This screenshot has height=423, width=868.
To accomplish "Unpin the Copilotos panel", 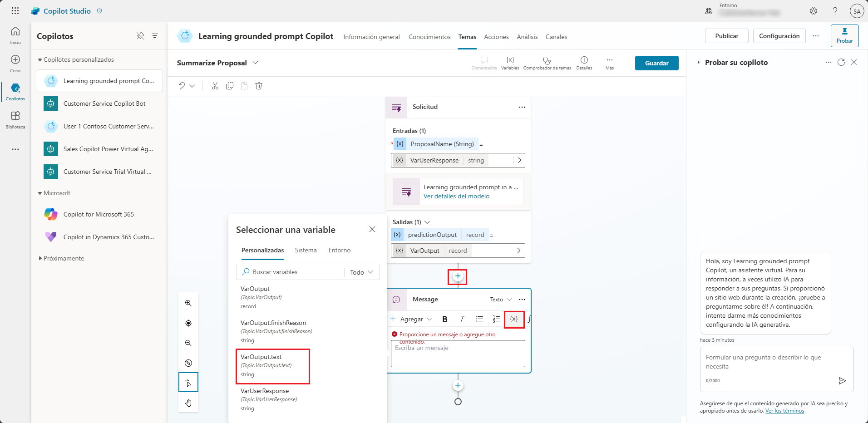I will [140, 36].
